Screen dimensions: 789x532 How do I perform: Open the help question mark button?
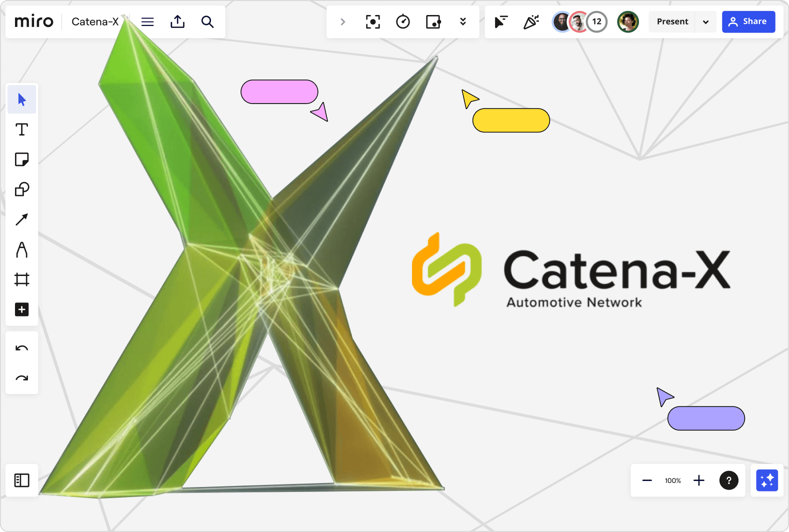729,480
